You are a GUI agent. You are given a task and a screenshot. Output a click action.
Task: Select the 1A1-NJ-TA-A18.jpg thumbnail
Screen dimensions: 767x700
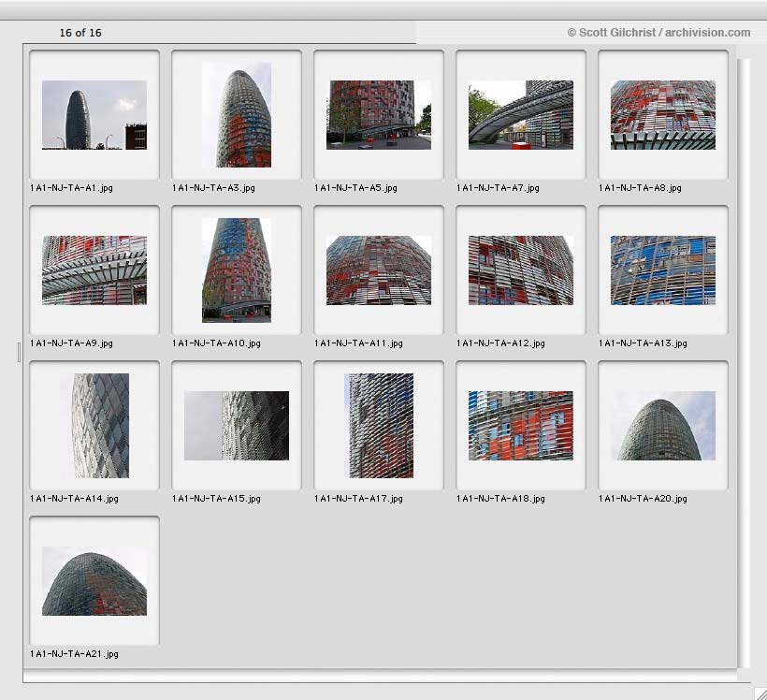point(521,426)
